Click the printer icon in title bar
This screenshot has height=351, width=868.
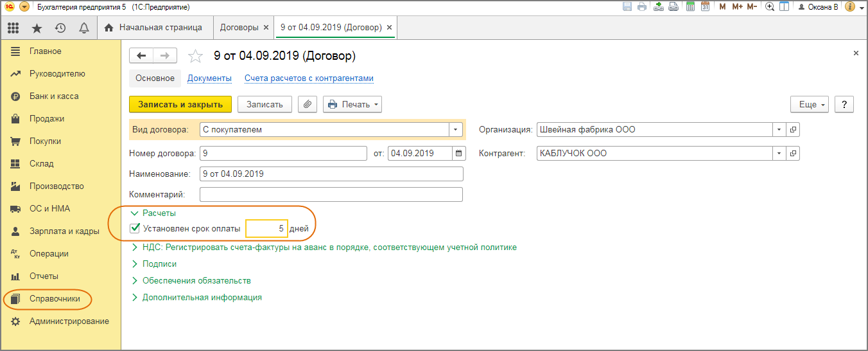tap(642, 6)
